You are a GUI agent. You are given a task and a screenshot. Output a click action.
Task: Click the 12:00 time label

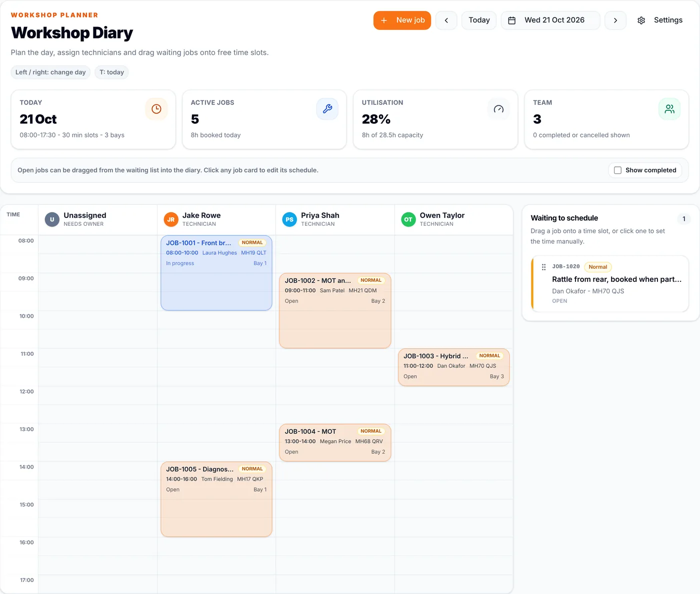pyautogui.click(x=26, y=392)
